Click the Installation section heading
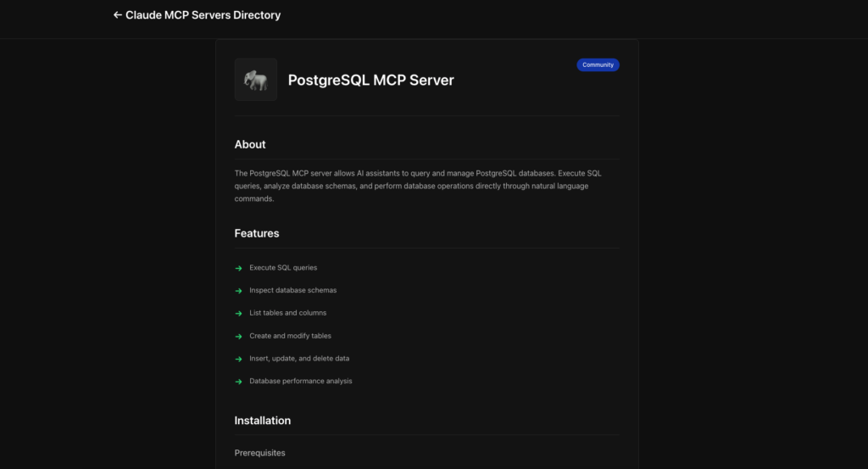 tap(263, 421)
